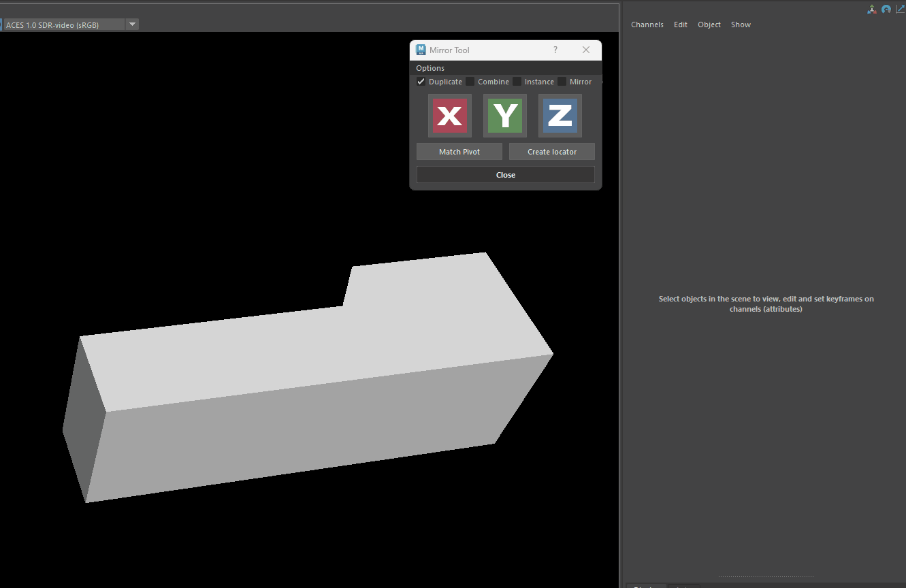Click the Maya logo in Mirror Tool title bar
This screenshot has height=588, width=906.
[421, 50]
